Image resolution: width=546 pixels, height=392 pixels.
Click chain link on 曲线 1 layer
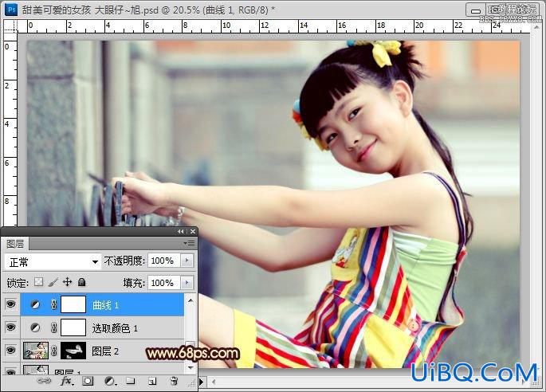(53, 304)
